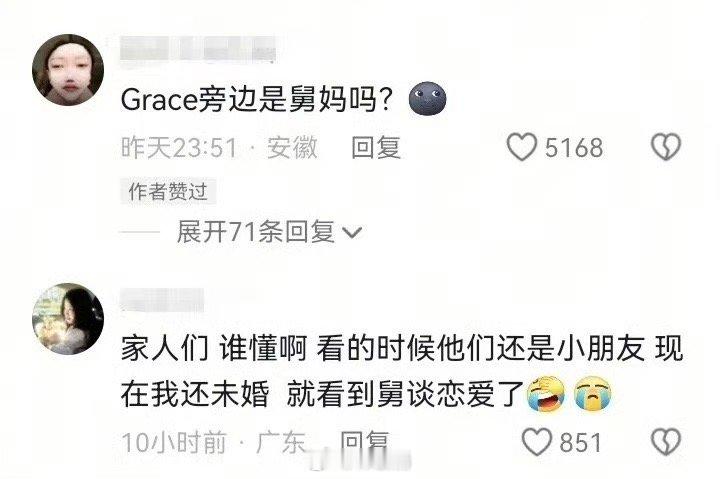
Task: Open the blurred username above Grace comment
Action: (x=198, y=49)
